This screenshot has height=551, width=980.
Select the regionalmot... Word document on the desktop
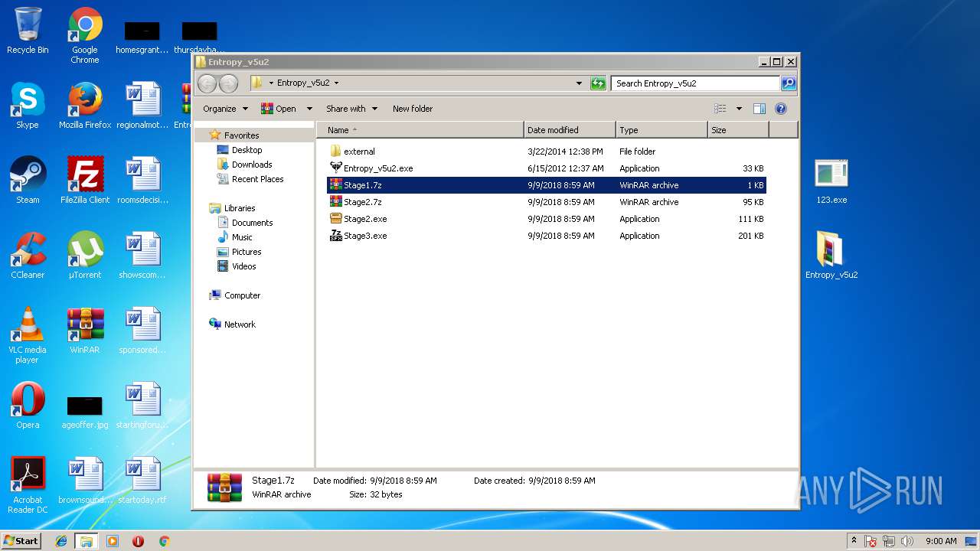[x=142, y=106]
